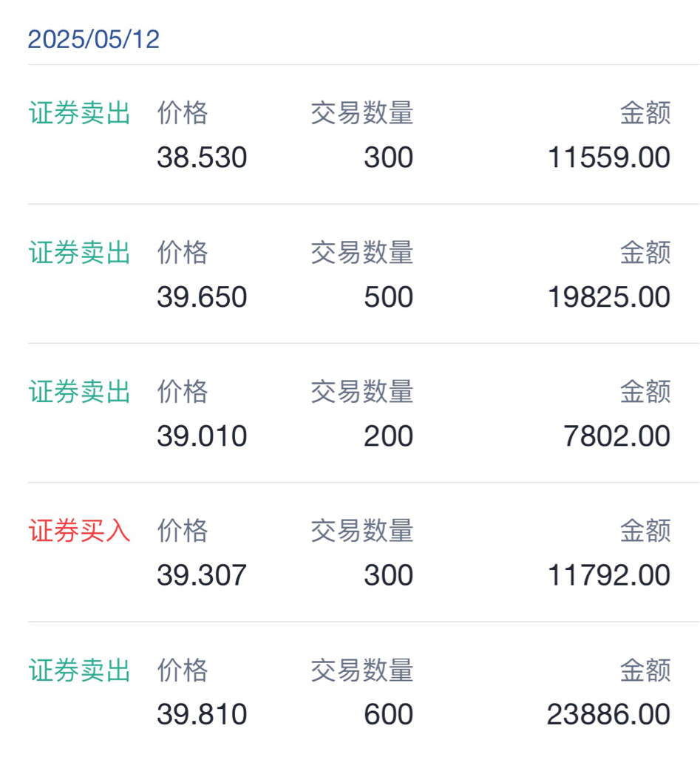The image size is (700, 757).
Task: Tap the 价格 header above 39.307
Action: pos(183,531)
